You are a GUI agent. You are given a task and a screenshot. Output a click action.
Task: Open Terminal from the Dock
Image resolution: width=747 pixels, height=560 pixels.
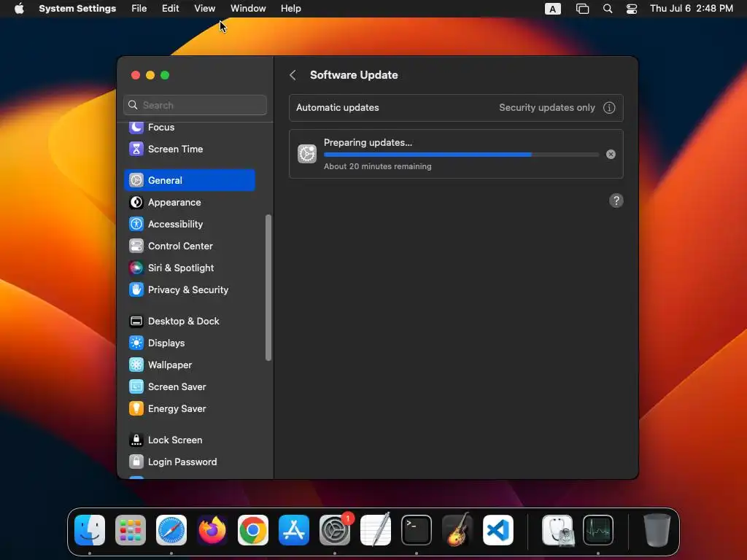pos(417,530)
